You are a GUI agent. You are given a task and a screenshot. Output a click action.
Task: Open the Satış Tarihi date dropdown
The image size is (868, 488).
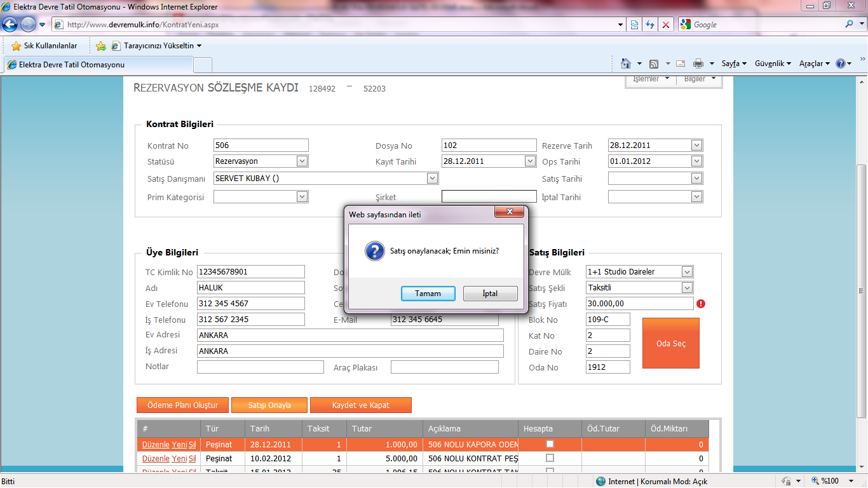click(x=697, y=179)
